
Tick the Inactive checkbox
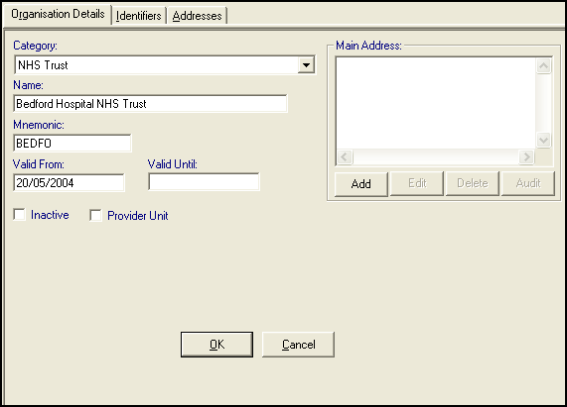tap(20, 214)
